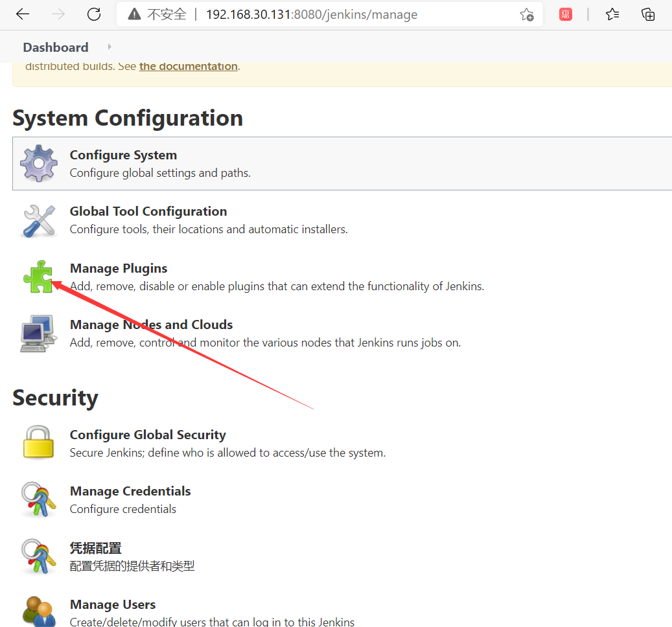Click 'Configure credentials' description text

point(123,509)
